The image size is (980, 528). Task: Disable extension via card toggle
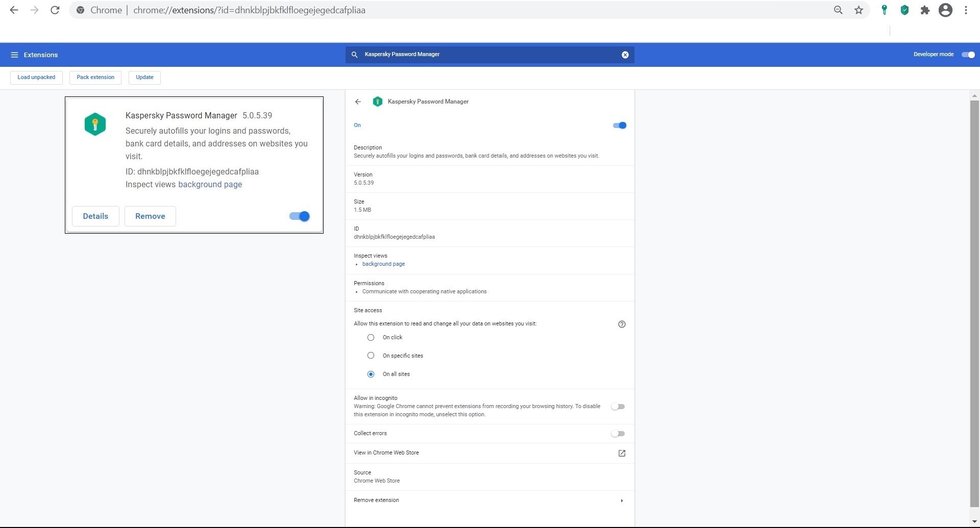coord(300,216)
